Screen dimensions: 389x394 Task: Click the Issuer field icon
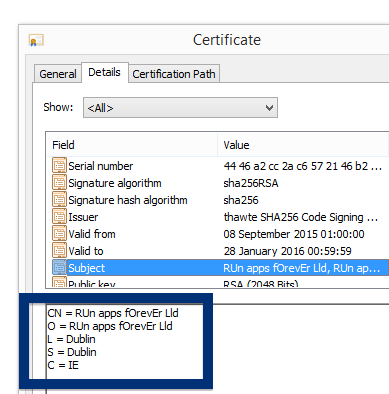pyautogui.click(x=59, y=217)
